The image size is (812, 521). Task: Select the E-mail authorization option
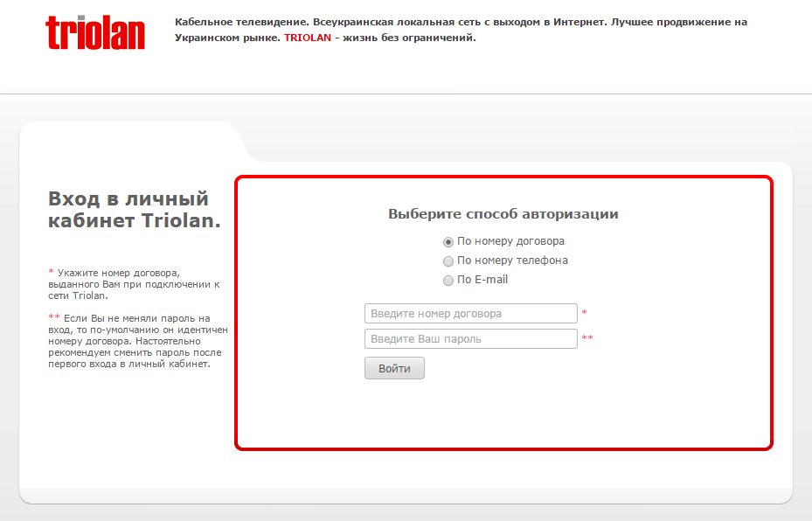click(448, 281)
